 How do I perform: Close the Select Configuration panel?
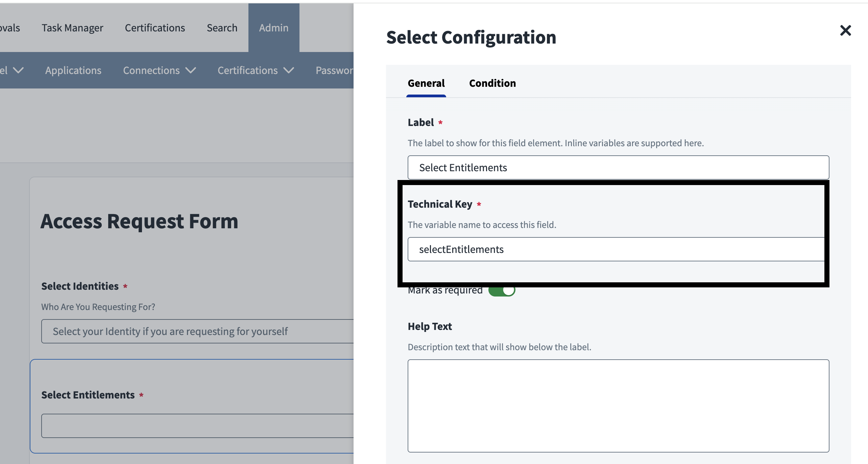pos(845,31)
